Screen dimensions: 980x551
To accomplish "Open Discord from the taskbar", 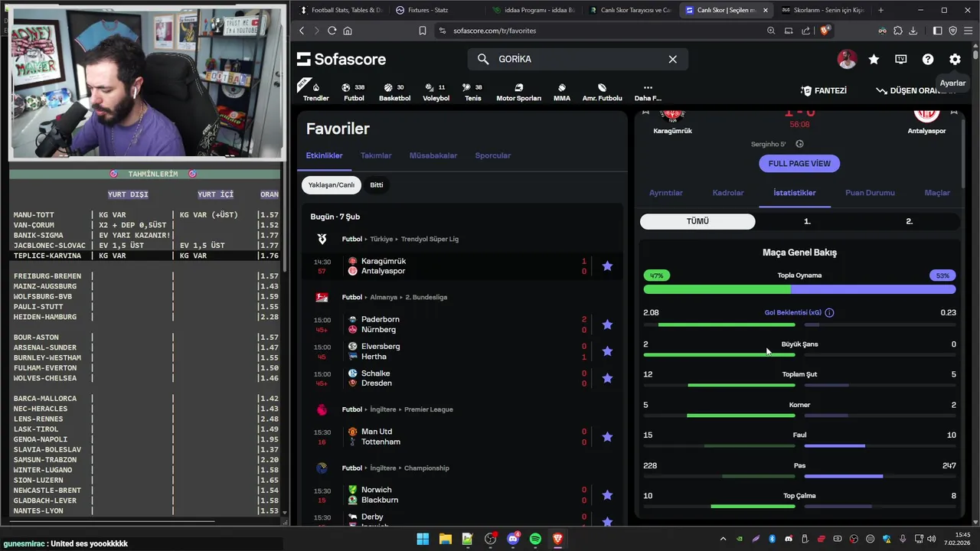I will [x=513, y=539].
